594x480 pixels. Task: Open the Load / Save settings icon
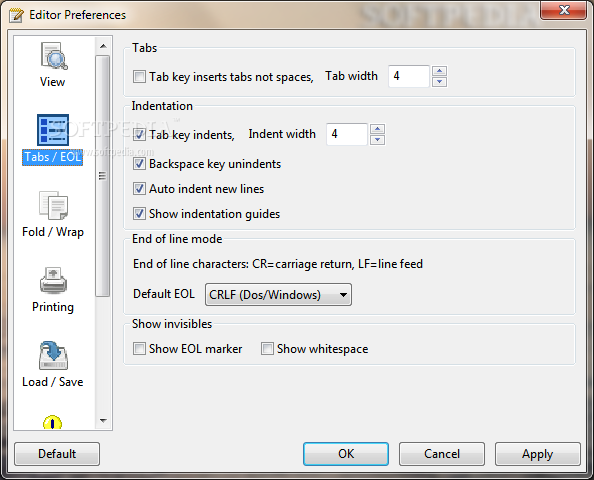tap(53, 356)
